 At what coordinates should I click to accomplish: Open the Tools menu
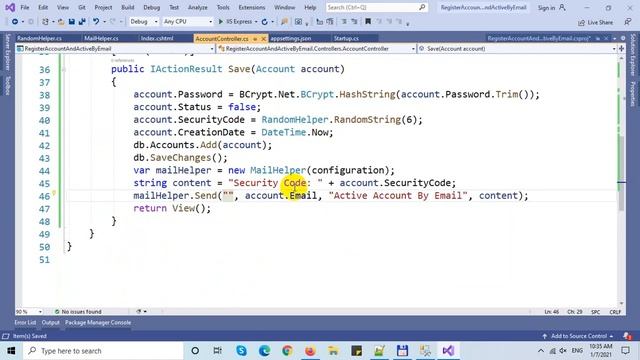coord(223,7)
